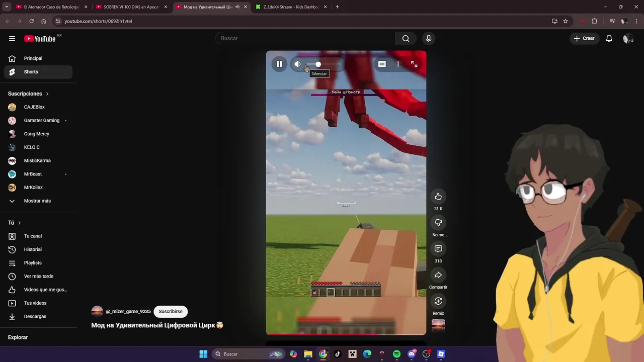This screenshot has width=644, height=362.
Task: Open a new browser tab
Action: click(x=337, y=7)
